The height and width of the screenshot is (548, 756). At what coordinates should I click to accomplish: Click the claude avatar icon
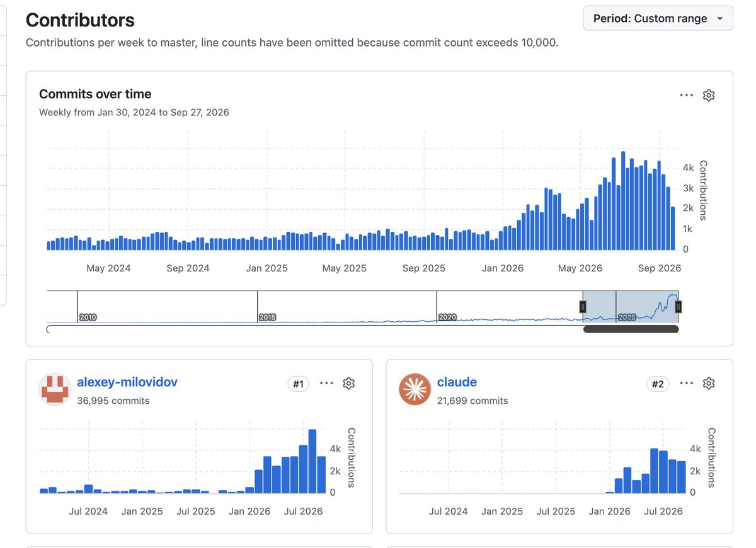(x=415, y=389)
